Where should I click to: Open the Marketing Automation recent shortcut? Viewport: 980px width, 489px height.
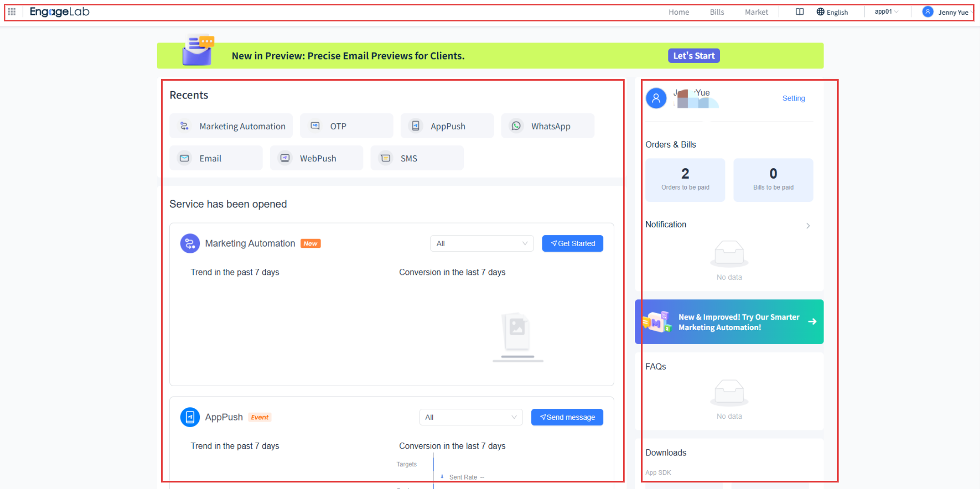pyautogui.click(x=231, y=126)
